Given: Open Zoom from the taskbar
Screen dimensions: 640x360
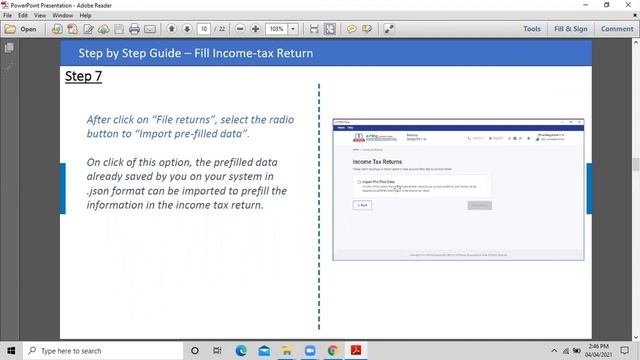Looking at the screenshot, I should (x=310, y=351).
